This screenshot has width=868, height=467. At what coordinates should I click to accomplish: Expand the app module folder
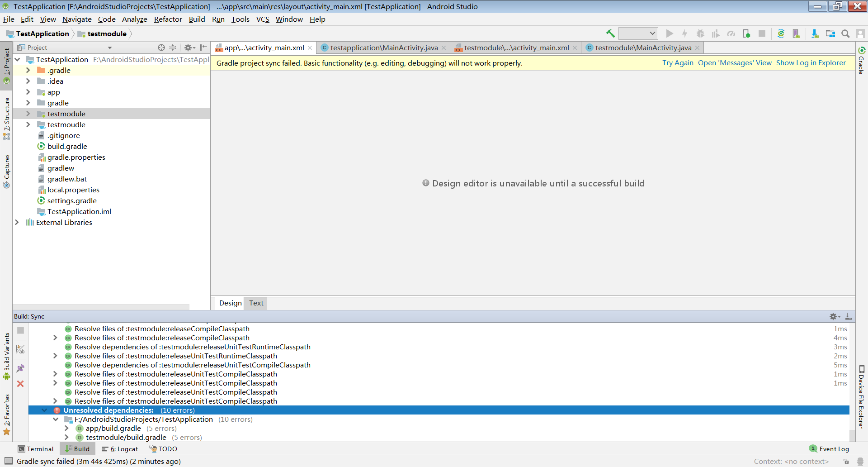pyautogui.click(x=28, y=92)
